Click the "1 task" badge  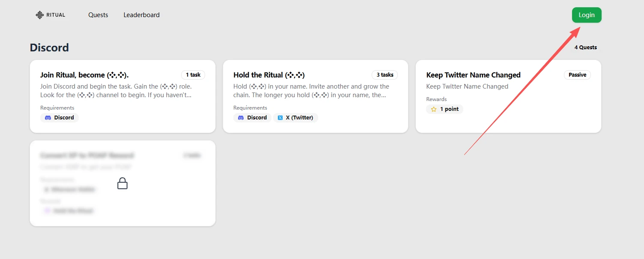click(193, 75)
